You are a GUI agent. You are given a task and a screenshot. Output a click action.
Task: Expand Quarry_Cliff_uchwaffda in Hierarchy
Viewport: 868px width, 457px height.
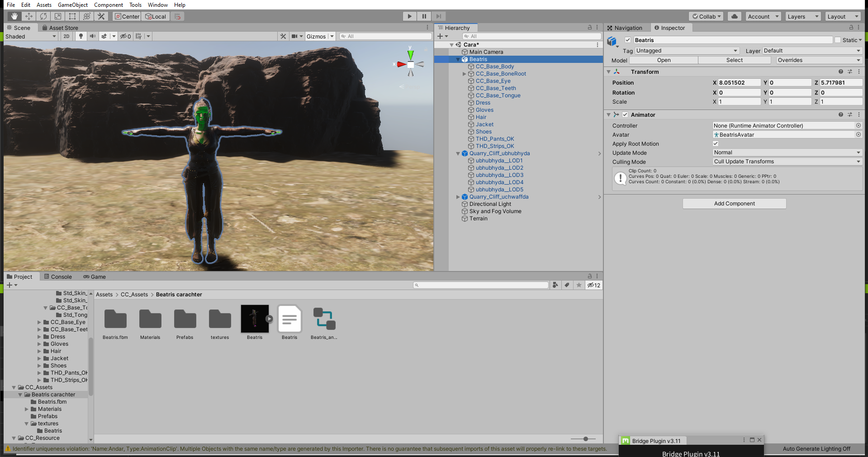tap(458, 197)
